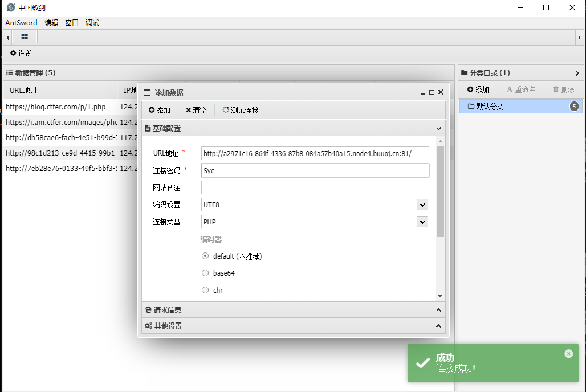Click the right tab scroll arrow
Image resolution: width=586 pixels, height=392 pixels.
579,38
